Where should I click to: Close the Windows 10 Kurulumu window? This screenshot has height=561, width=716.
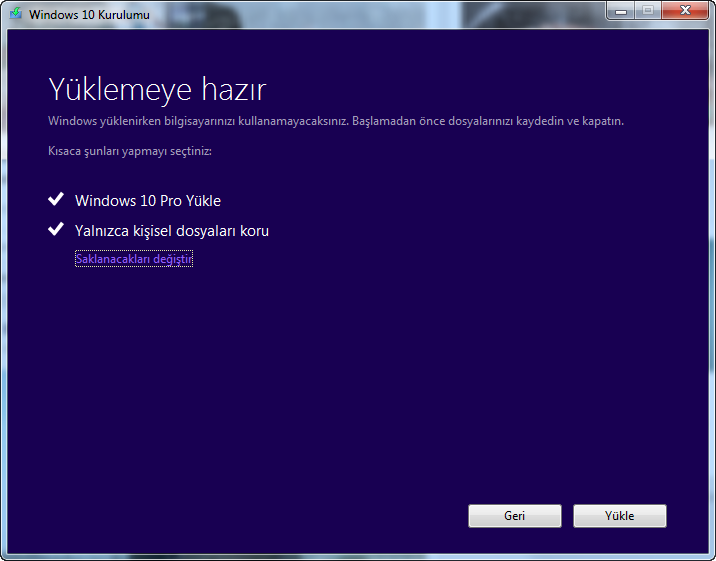point(685,10)
